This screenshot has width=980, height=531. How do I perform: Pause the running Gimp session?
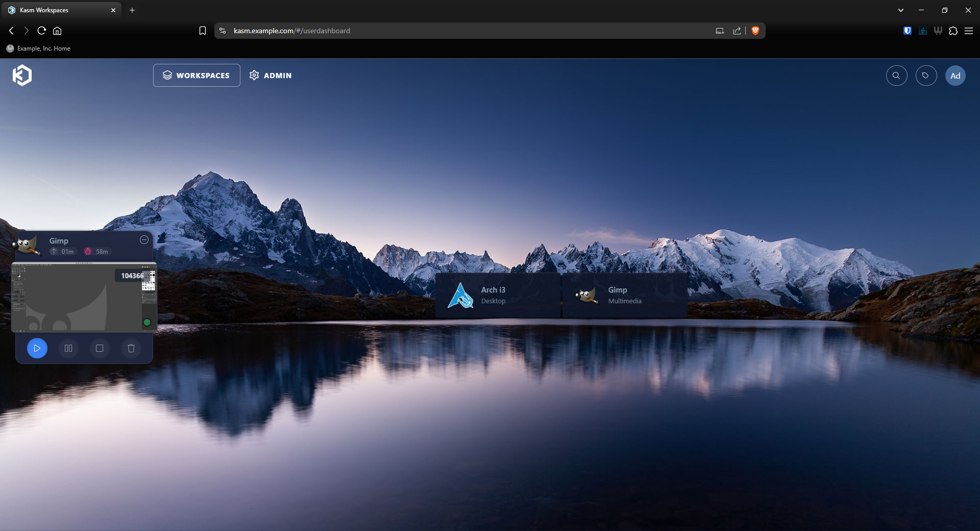coord(68,348)
